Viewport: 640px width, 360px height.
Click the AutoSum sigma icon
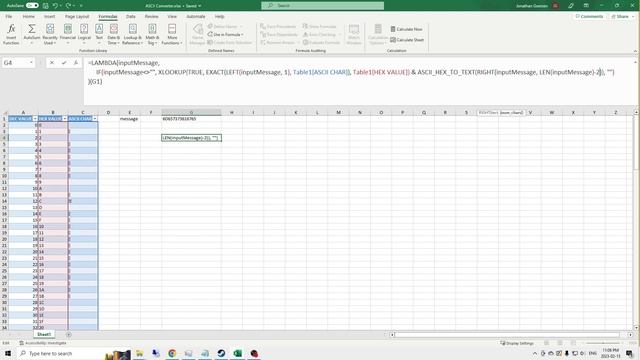coord(31,29)
